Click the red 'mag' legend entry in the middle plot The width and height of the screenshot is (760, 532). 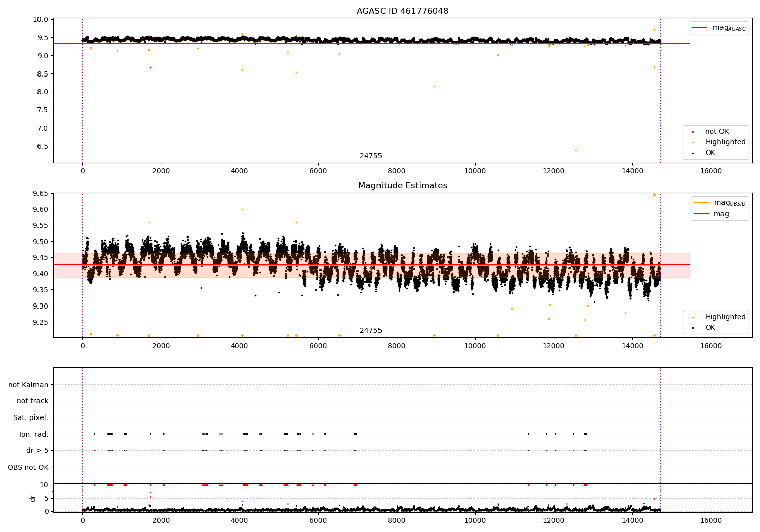click(x=711, y=214)
